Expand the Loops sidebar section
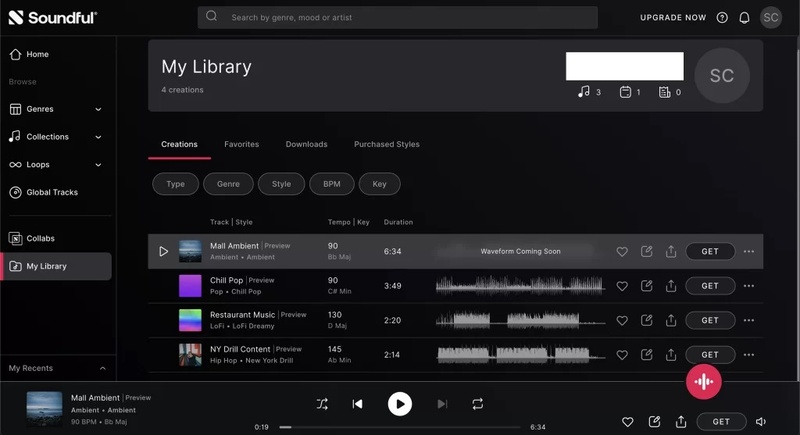Image resolution: width=800 pixels, height=435 pixels. pos(98,165)
